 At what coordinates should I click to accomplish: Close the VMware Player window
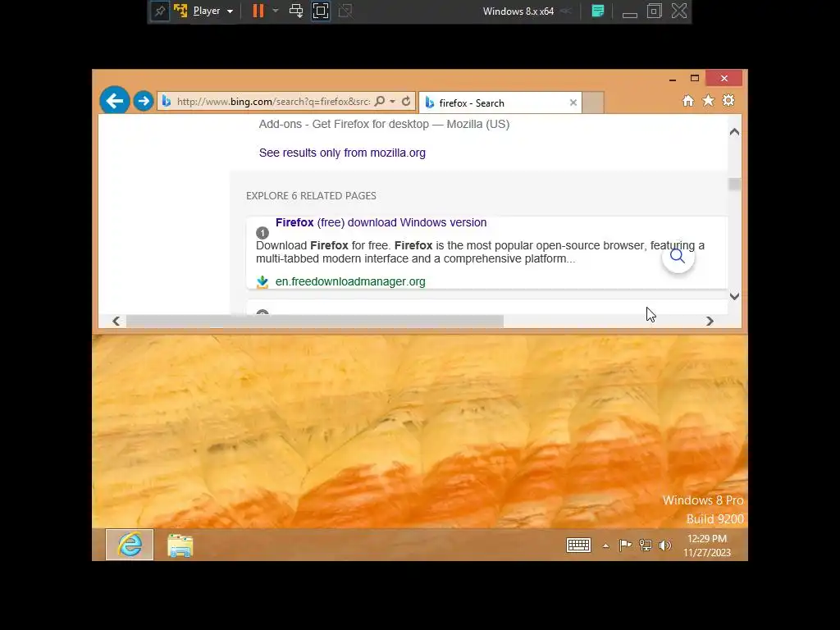[679, 11]
